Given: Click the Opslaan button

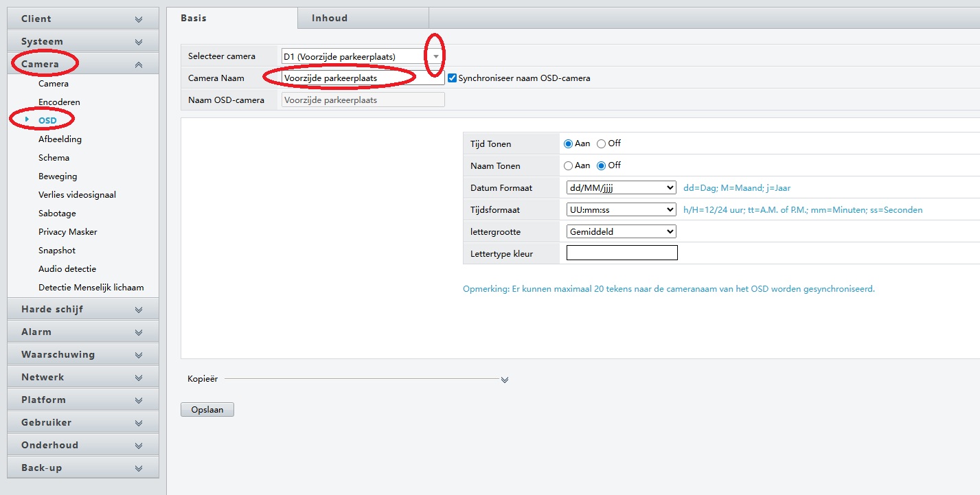Looking at the screenshot, I should pos(207,410).
